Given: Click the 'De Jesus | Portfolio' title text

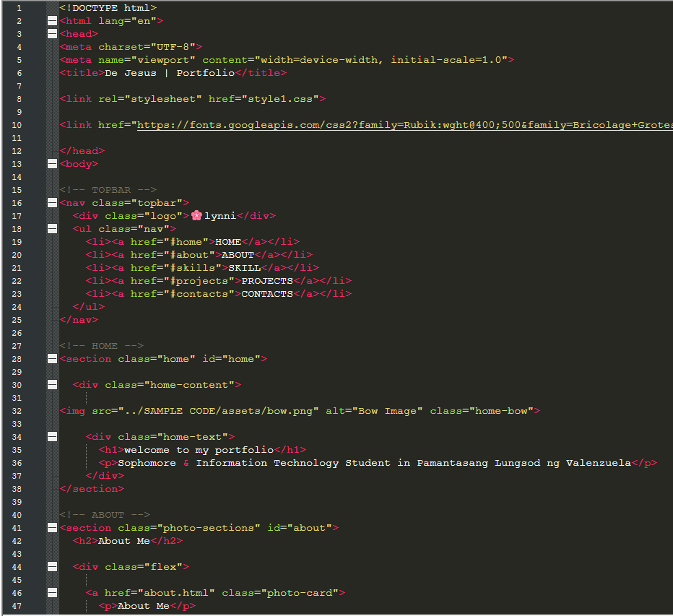Looking at the screenshot, I should coord(170,73).
